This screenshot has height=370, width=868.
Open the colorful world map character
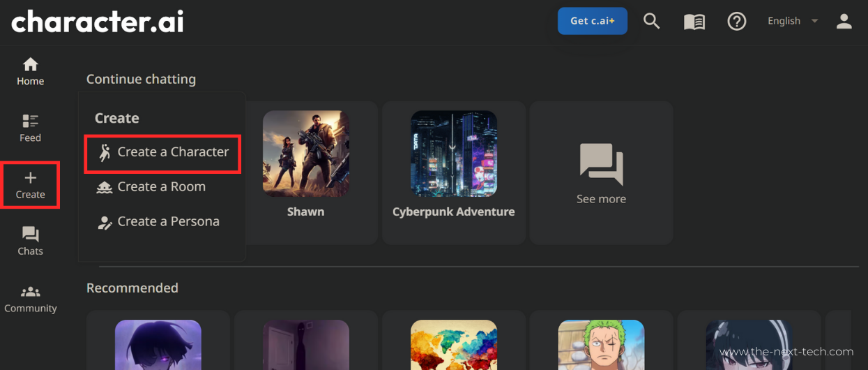click(x=453, y=344)
